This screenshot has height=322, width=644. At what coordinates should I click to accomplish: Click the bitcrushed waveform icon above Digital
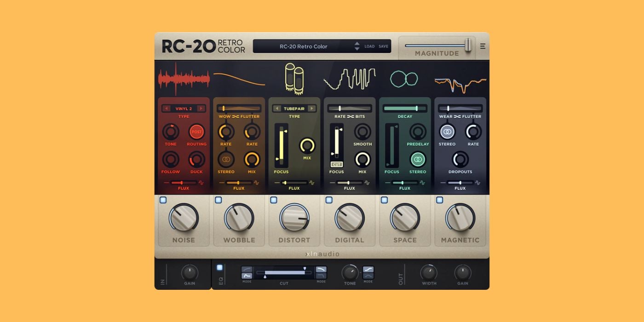350,78
